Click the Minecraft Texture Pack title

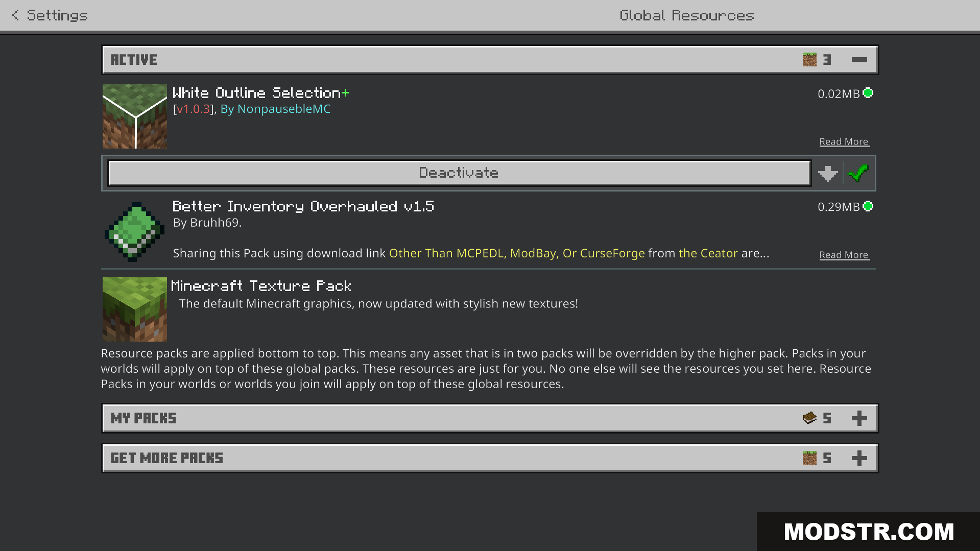[261, 286]
